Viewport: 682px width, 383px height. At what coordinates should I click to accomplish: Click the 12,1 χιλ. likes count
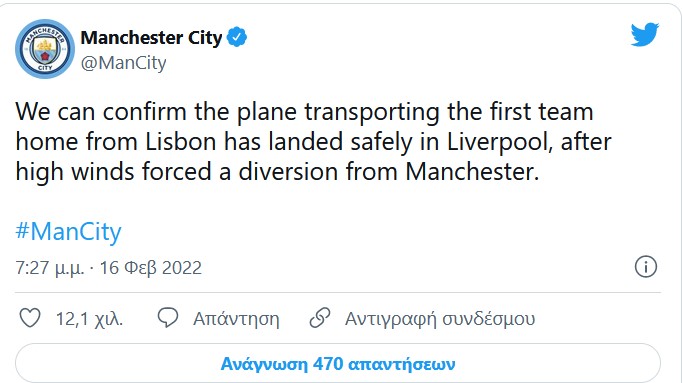point(90,319)
